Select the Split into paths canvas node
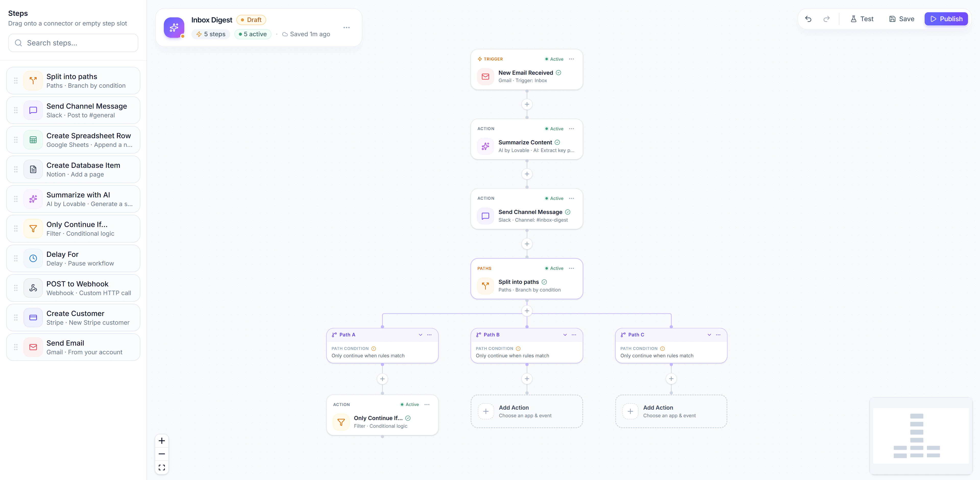 point(526,279)
